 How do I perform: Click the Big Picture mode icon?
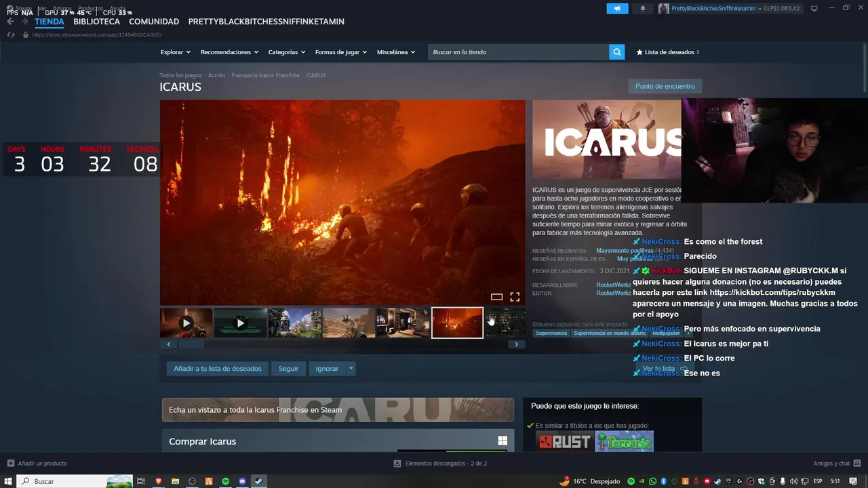tap(814, 8)
